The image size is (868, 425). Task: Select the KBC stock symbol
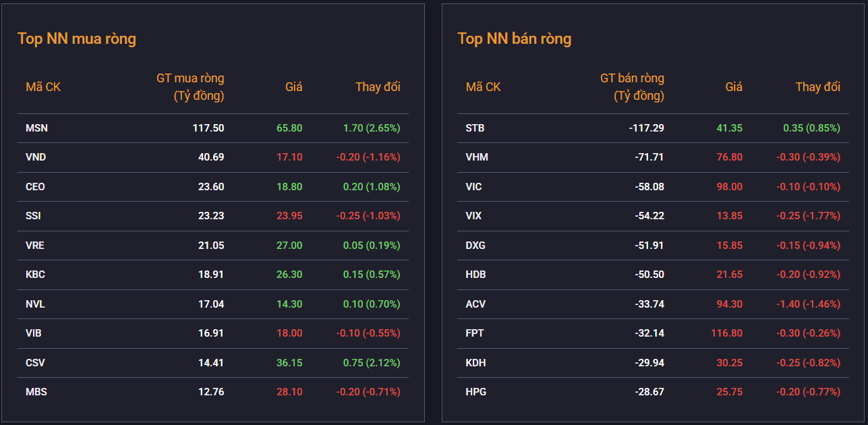[x=35, y=275]
